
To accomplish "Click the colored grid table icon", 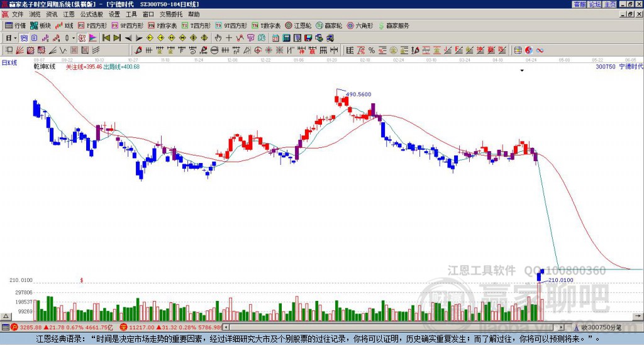I will 518,50.
